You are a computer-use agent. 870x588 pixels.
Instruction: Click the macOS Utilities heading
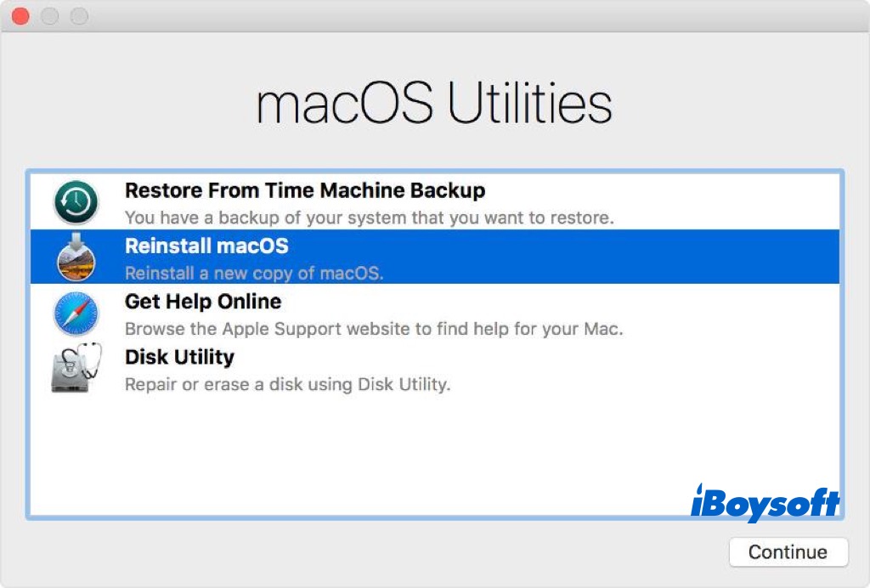click(434, 105)
